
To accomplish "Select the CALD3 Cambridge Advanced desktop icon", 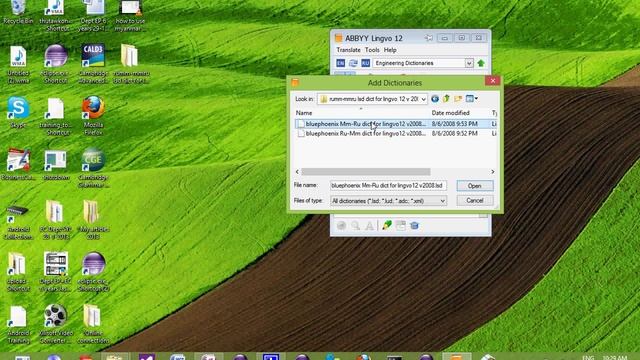I will coord(93,63).
